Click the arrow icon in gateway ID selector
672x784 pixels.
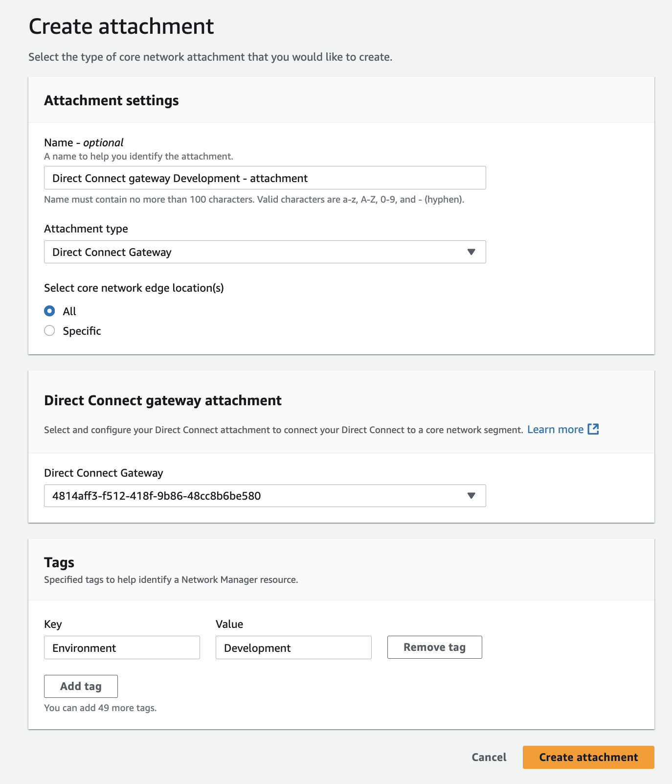(471, 496)
